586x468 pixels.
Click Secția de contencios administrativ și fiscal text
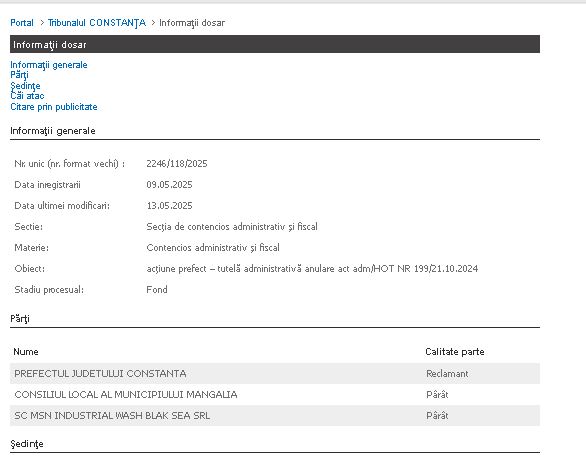[232, 227]
